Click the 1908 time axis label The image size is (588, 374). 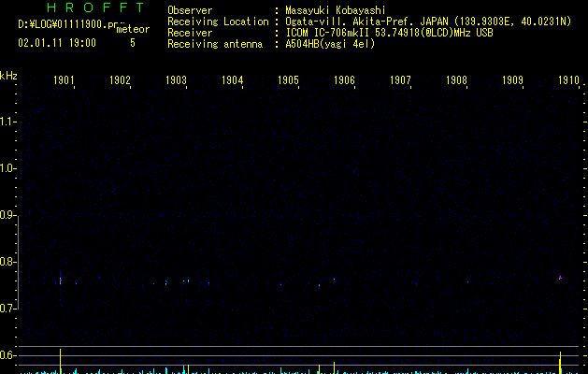pos(456,79)
